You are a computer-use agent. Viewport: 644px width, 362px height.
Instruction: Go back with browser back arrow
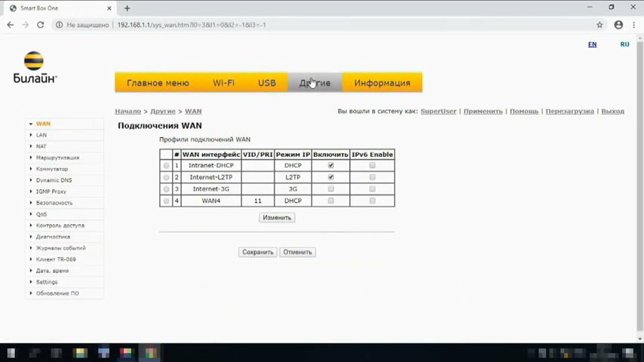11,25
